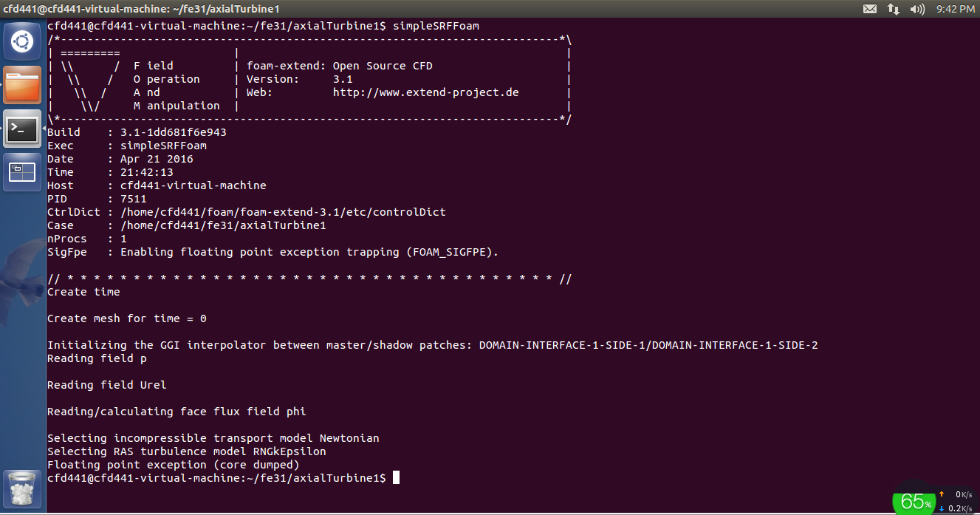Open the Ubuntu Dash home button
This screenshot has height=515, width=980.
click(x=22, y=42)
